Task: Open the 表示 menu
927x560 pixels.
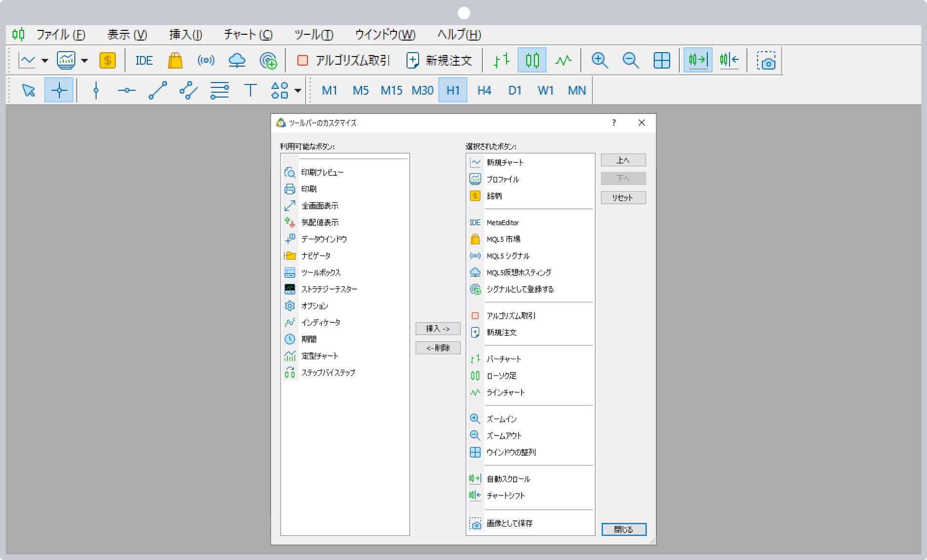Action: pyautogui.click(x=127, y=35)
